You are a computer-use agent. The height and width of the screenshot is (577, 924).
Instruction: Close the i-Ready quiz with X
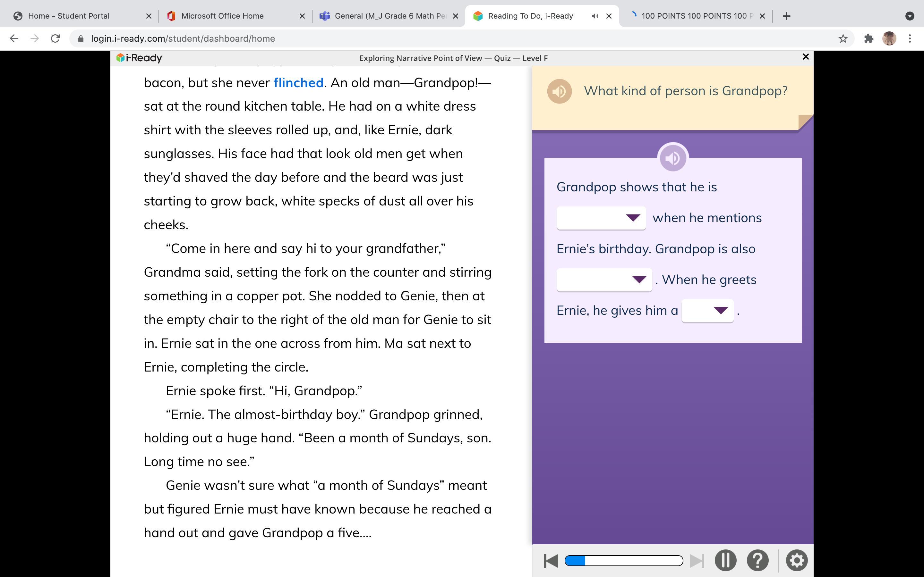pyautogui.click(x=806, y=57)
